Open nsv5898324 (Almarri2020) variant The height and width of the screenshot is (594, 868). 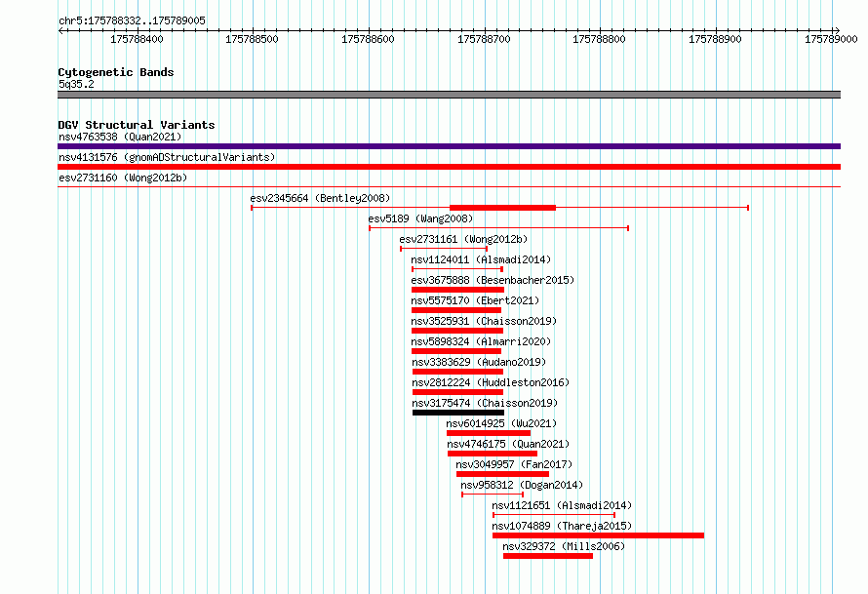click(481, 341)
